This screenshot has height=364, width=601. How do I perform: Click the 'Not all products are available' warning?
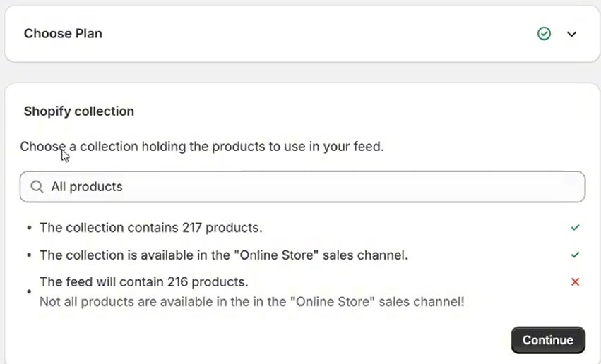coord(251,302)
